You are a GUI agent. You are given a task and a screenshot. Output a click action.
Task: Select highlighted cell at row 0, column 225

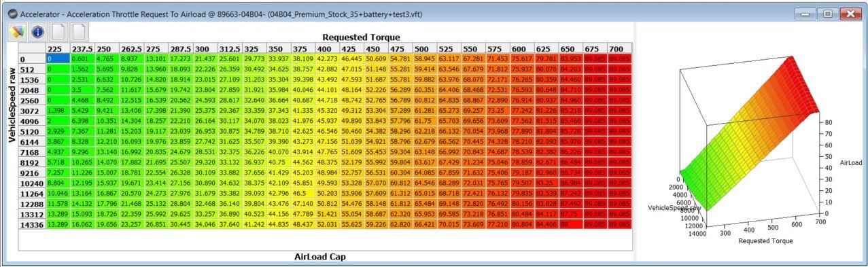(x=57, y=59)
